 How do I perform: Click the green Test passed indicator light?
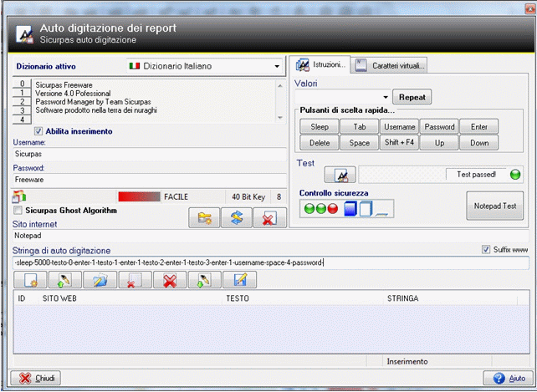click(x=515, y=175)
